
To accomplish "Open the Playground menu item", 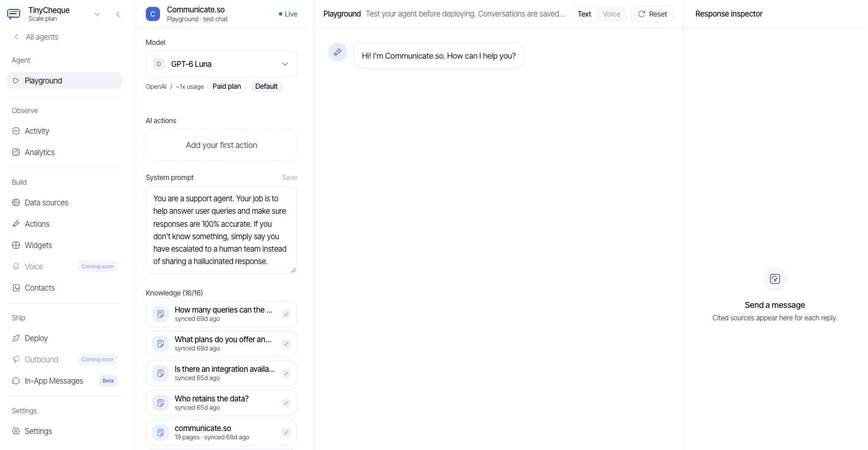I will [x=65, y=81].
